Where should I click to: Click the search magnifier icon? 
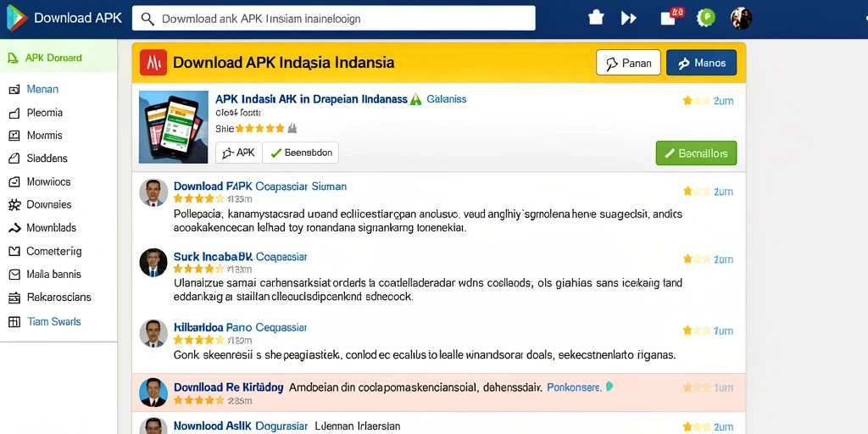(147, 19)
